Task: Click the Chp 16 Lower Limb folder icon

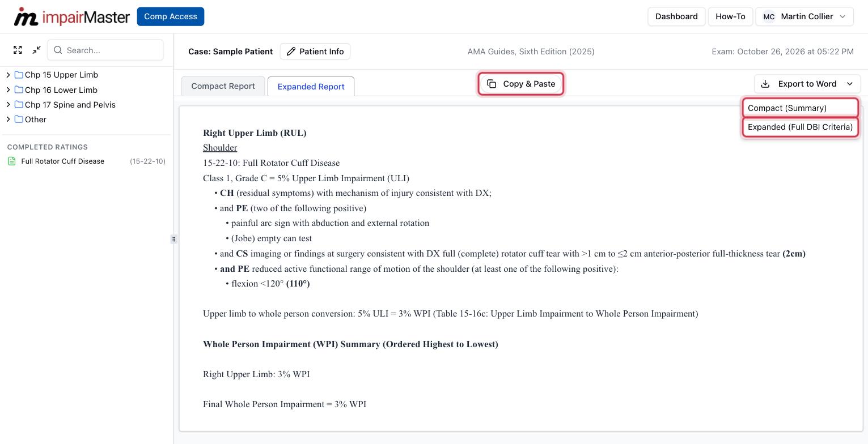Action: 19,89
